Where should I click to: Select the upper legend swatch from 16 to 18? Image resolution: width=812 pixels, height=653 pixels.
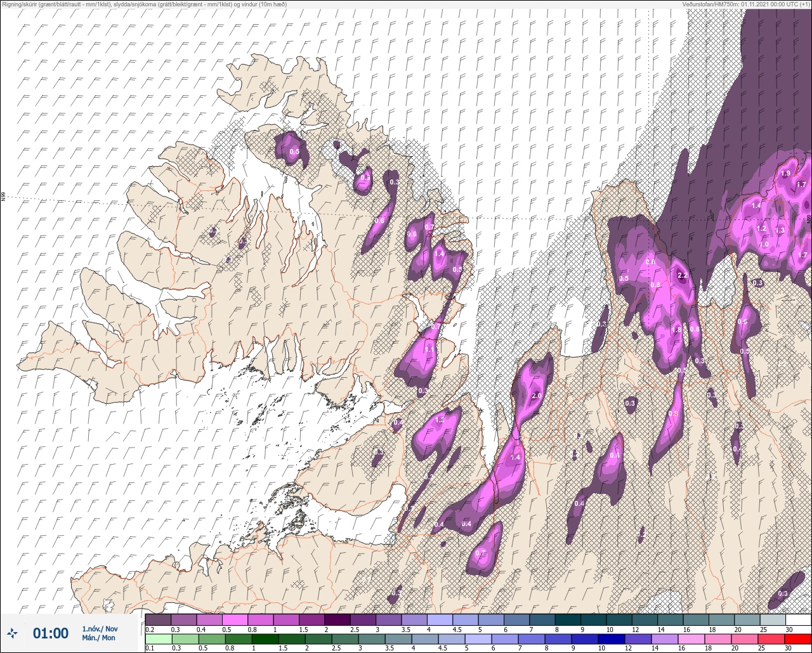click(x=696, y=619)
